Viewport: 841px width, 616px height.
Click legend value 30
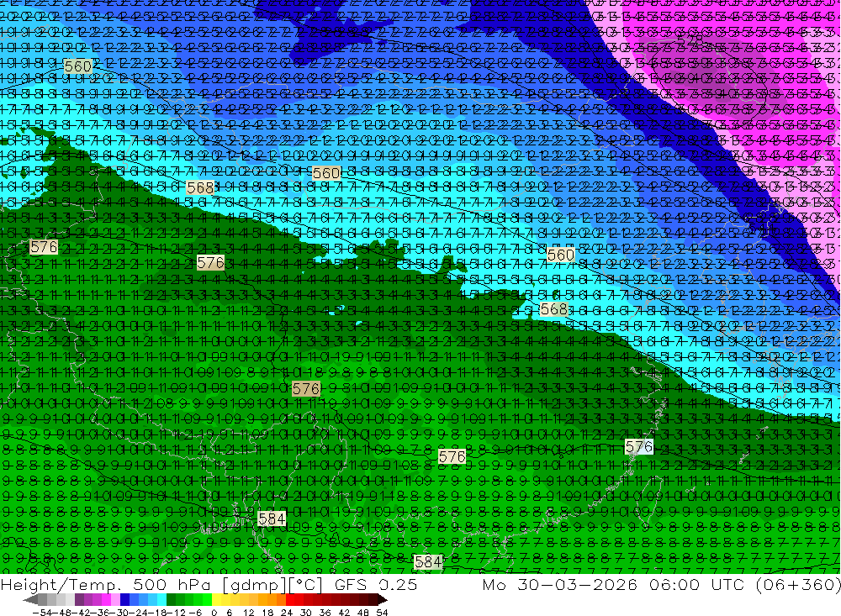click(x=306, y=613)
